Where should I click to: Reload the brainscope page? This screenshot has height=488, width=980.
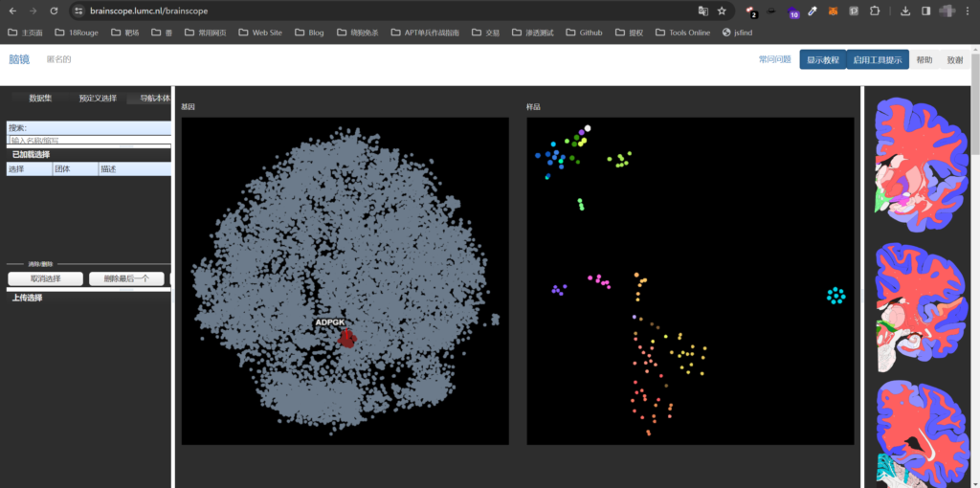(54, 11)
